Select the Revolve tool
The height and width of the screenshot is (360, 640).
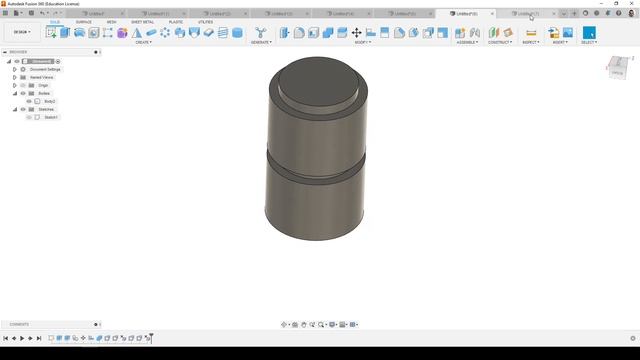79,33
